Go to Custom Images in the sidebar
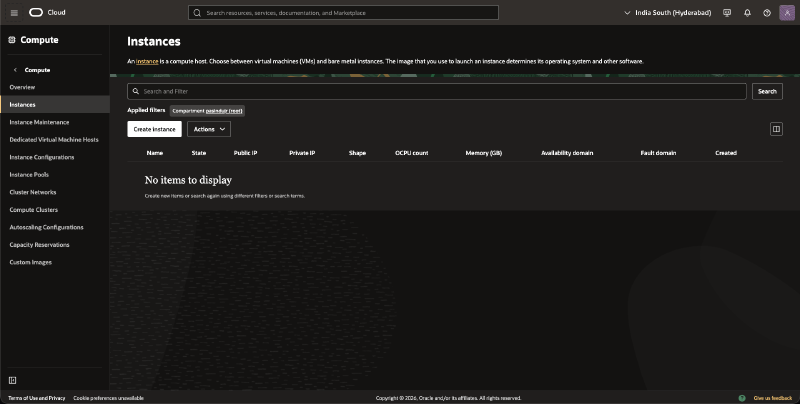 click(30, 262)
